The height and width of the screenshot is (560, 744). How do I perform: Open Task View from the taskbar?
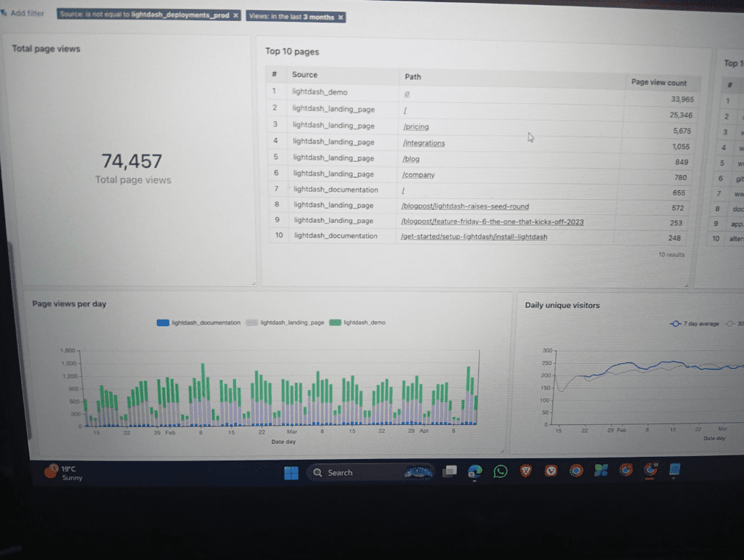tap(450, 471)
